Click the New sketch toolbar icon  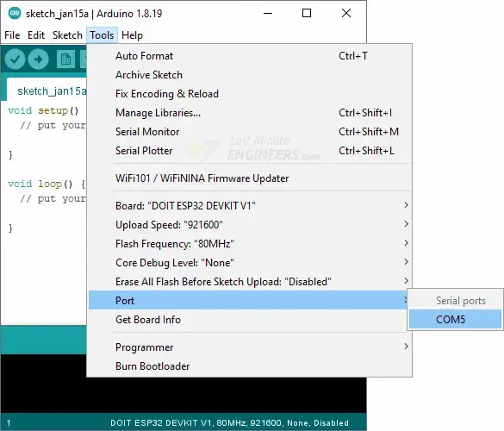65,59
